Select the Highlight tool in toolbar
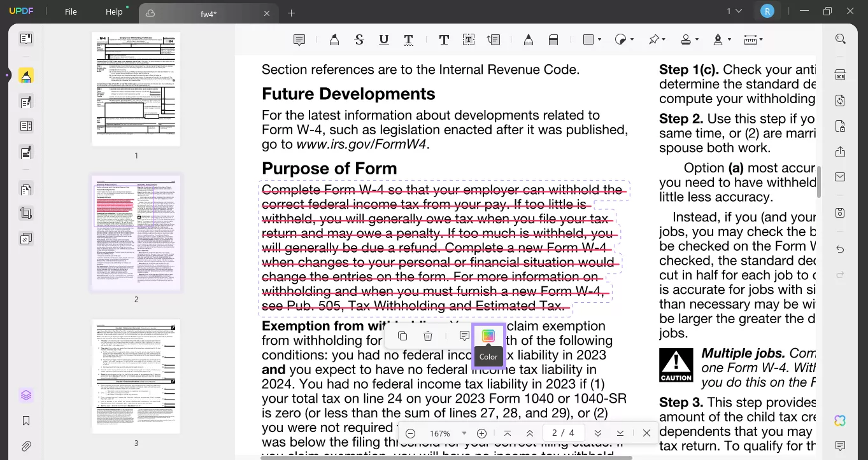This screenshot has width=868, height=460. click(334, 39)
